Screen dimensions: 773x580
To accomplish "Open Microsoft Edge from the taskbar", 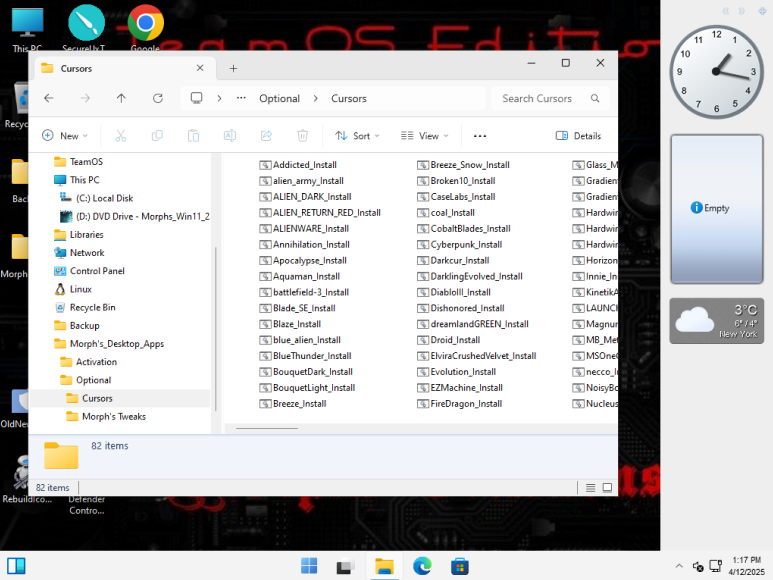I will [x=422, y=566].
